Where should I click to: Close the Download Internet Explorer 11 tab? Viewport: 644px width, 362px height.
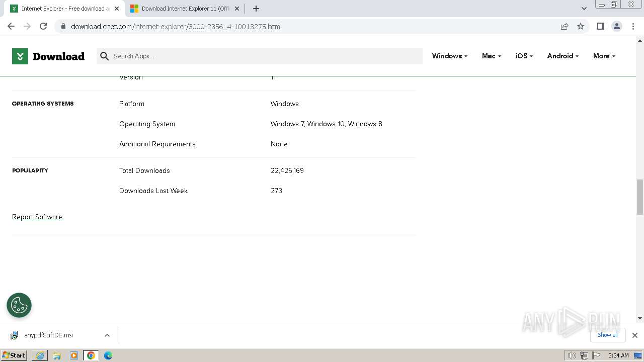pos(237,9)
